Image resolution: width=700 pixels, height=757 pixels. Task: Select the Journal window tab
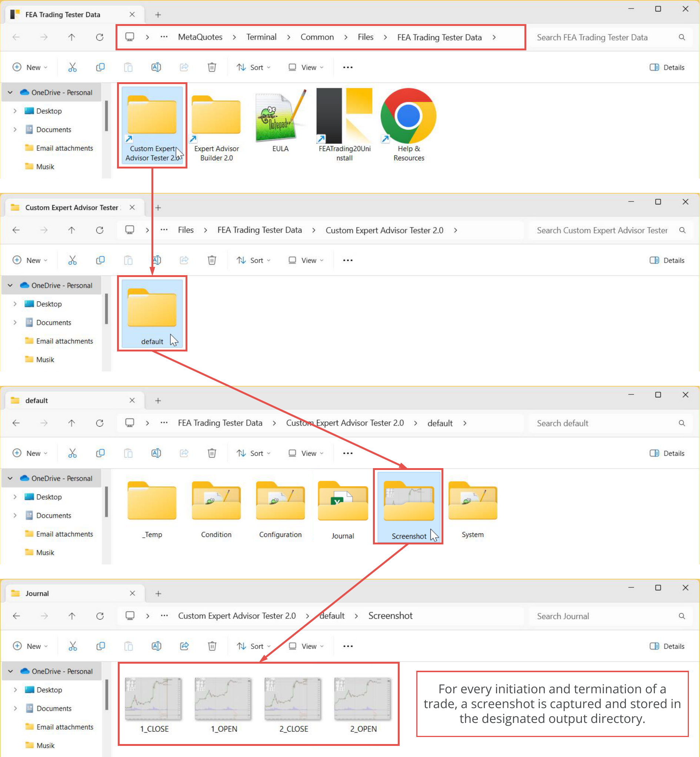point(75,593)
